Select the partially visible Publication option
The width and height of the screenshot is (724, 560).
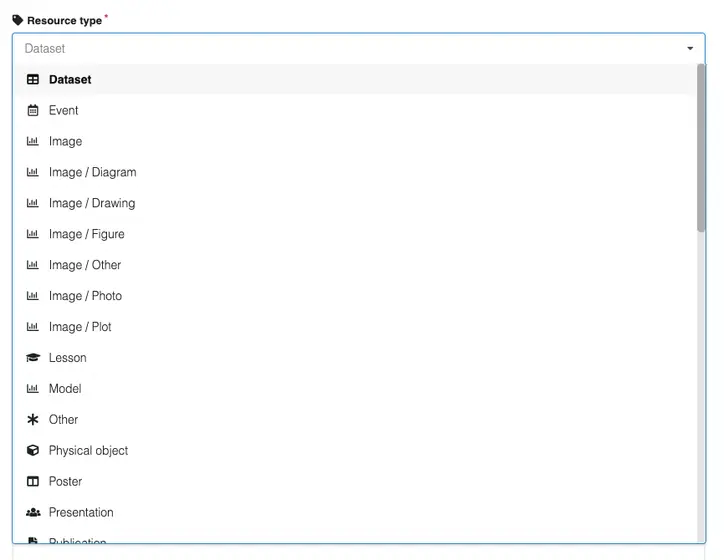[77, 541]
